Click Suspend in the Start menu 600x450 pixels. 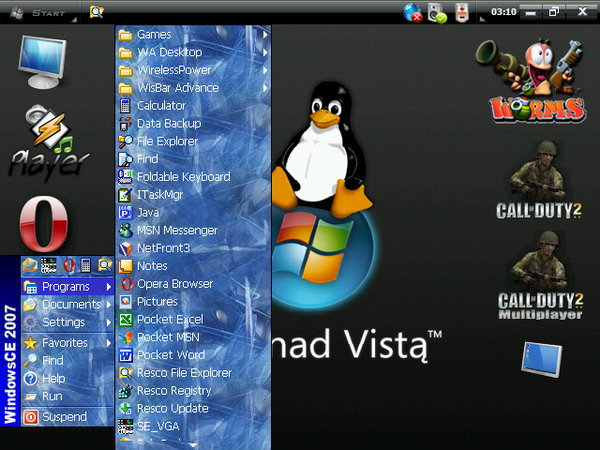click(68, 417)
